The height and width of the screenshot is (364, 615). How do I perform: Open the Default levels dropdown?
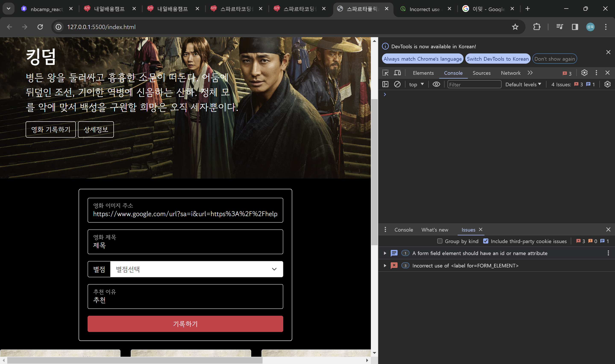523,84
